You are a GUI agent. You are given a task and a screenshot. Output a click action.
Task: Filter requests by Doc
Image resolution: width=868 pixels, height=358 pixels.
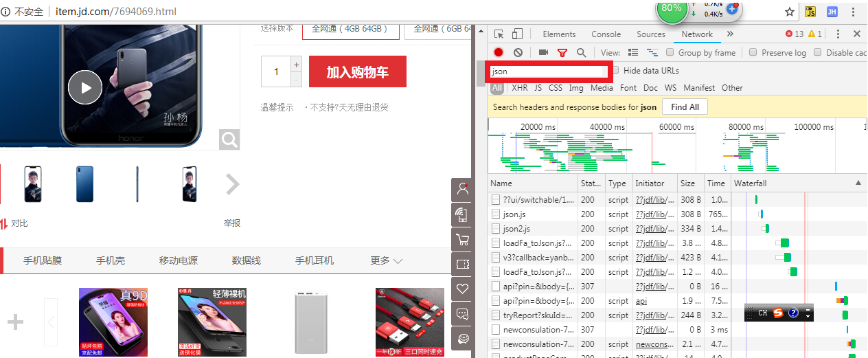651,88
